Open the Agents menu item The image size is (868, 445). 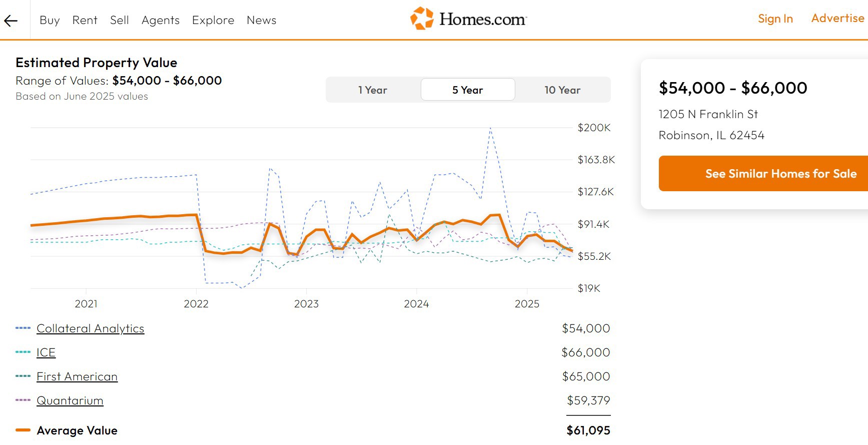point(160,21)
